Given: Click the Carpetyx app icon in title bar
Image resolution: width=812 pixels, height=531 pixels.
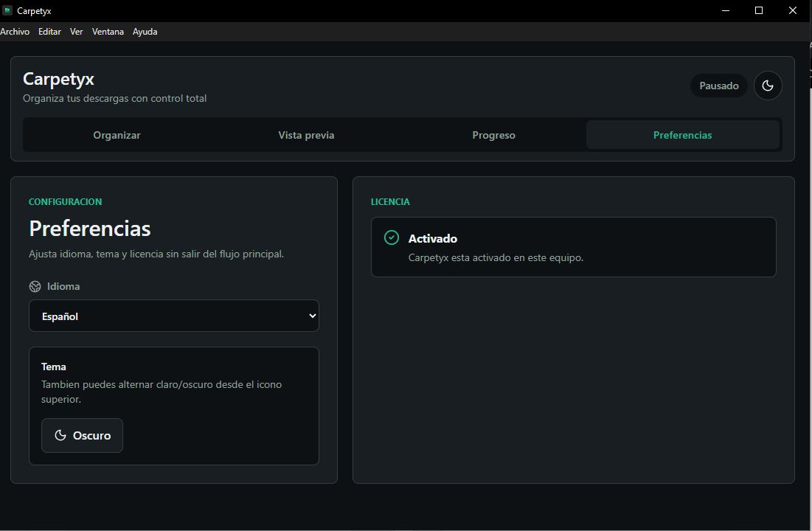Looking at the screenshot, I should coord(7,10).
